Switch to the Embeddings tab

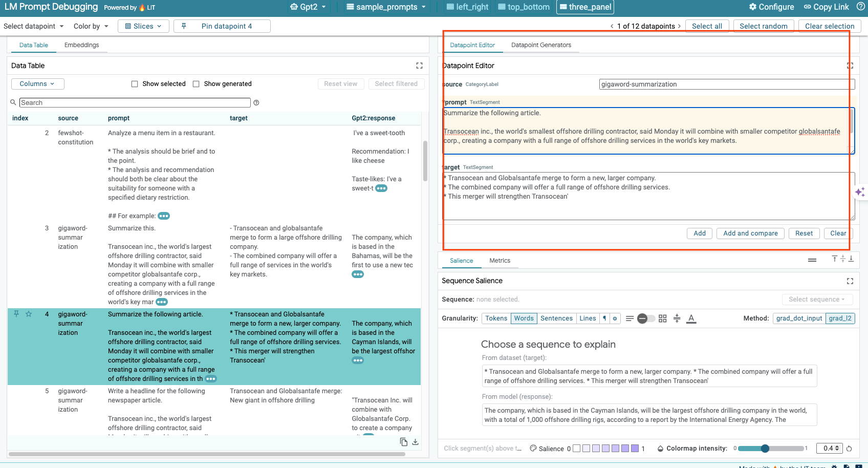tap(81, 45)
